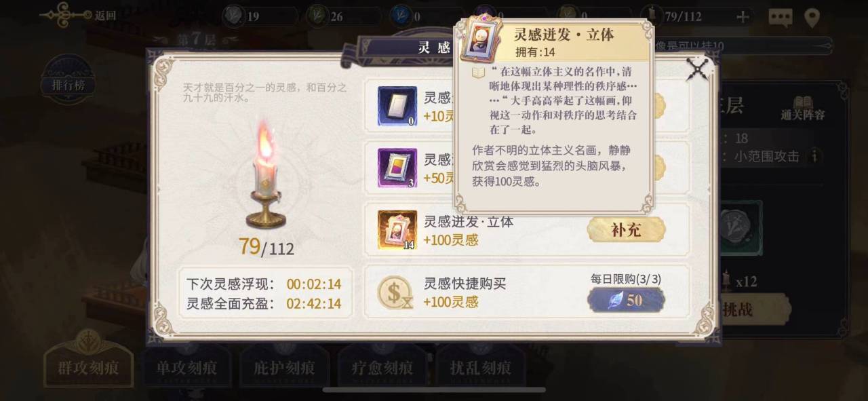This screenshot has width=868, height=401.
Task: Buy inspiration with the 50 crystal button
Action: [x=626, y=300]
